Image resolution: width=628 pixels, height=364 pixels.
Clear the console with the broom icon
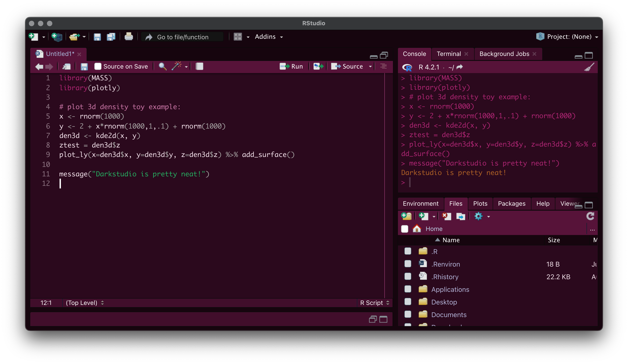(590, 67)
